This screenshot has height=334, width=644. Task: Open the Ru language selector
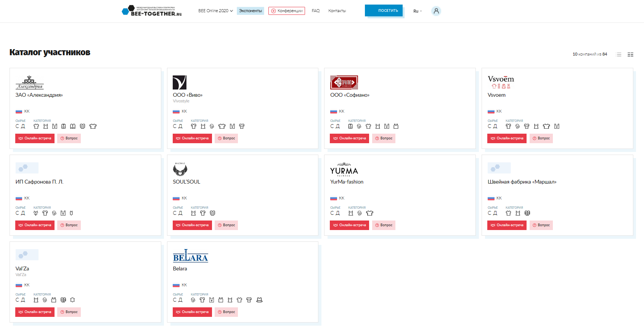[418, 11]
